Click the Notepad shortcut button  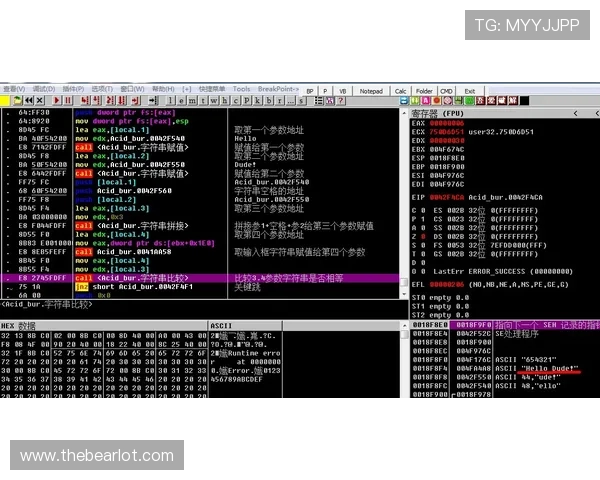click(370, 90)
